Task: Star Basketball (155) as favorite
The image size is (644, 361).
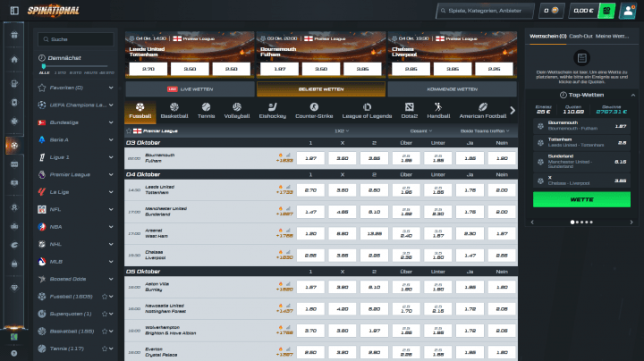Action: point(104,331)
